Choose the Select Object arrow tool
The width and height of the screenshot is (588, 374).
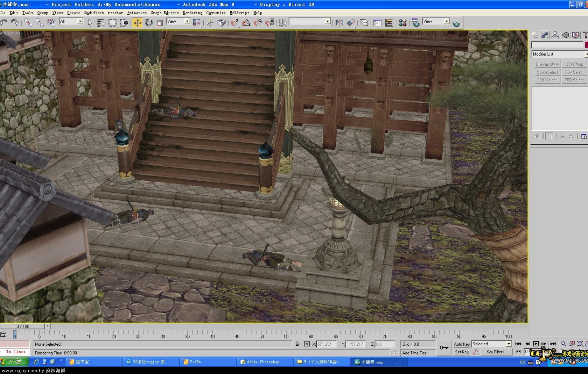tap(90, 23)
